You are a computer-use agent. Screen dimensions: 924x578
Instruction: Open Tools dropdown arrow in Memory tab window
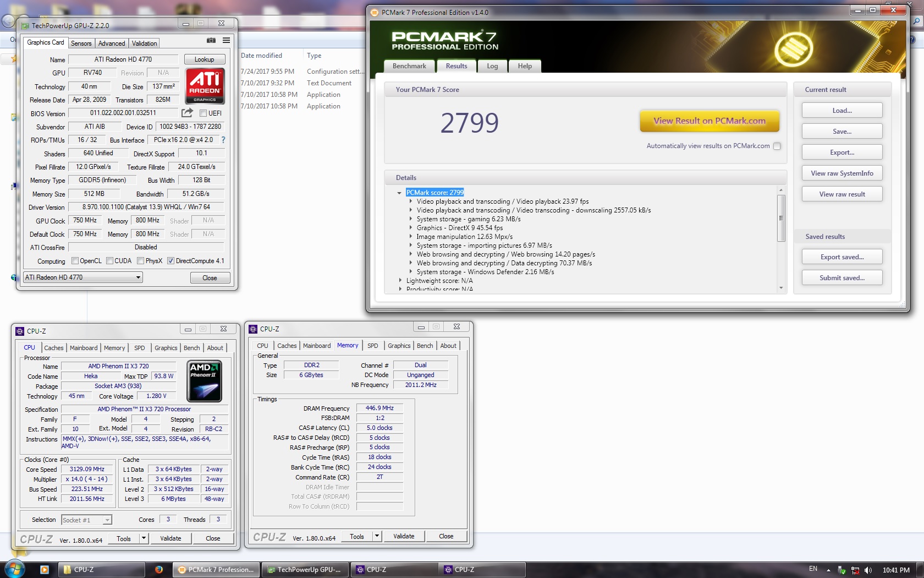click(377, 536)
